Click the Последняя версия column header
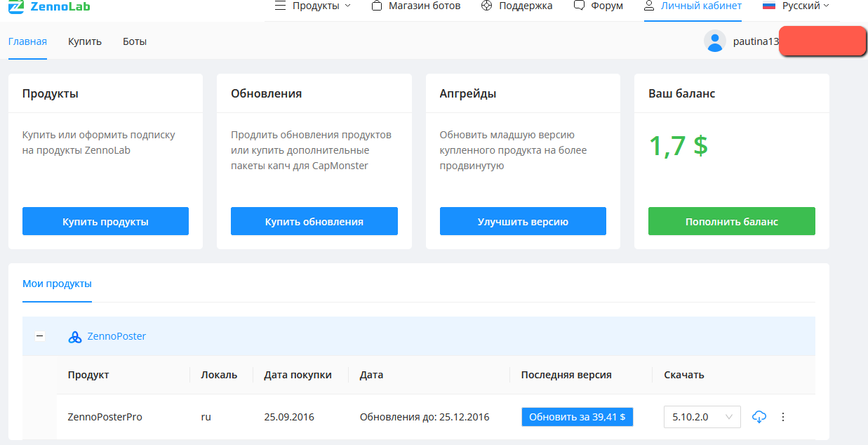 pos(566,375)
